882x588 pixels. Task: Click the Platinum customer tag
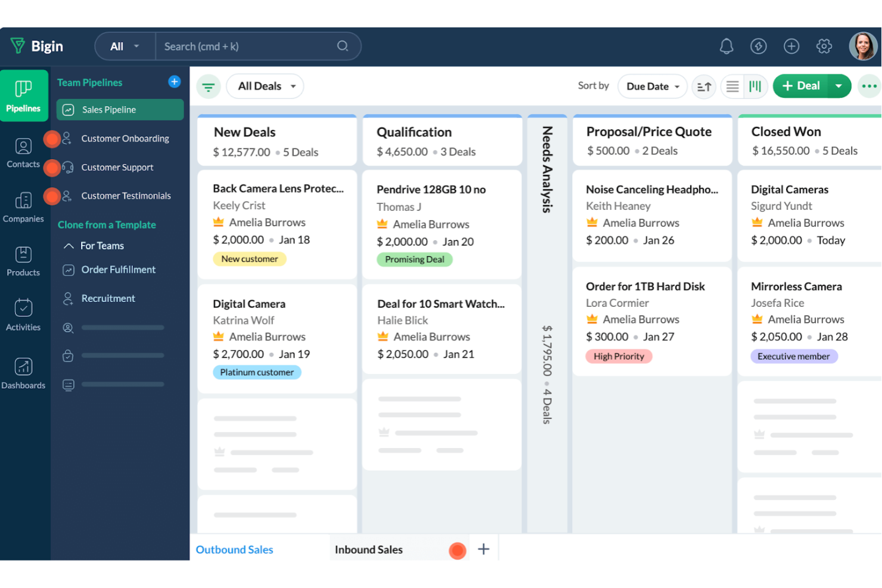pos(257,372)
